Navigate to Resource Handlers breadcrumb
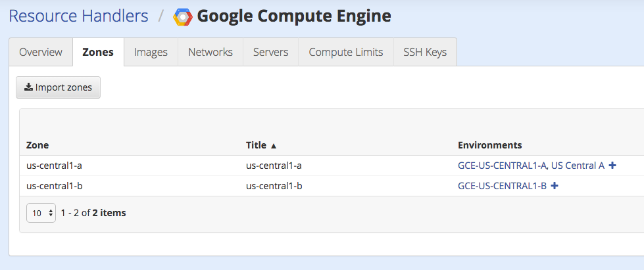This screenshot has height=270, width=644. click(x=78, y=16)
